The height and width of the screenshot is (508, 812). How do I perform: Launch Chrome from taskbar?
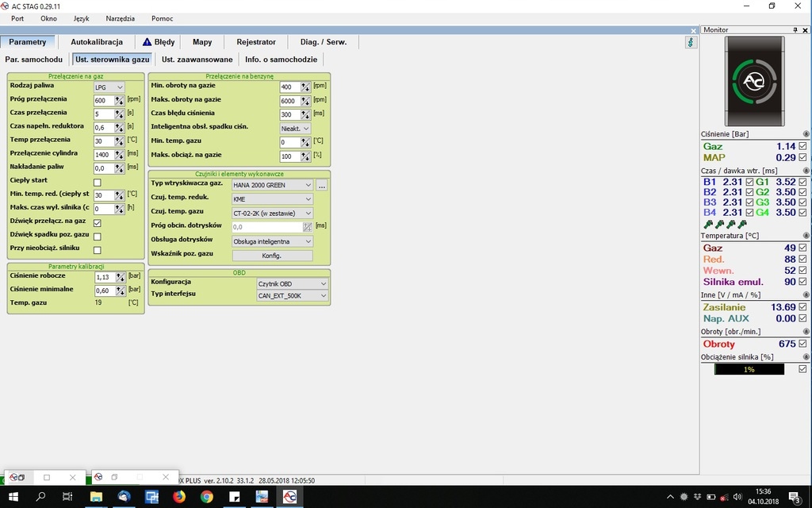click(x=207, y=497)
